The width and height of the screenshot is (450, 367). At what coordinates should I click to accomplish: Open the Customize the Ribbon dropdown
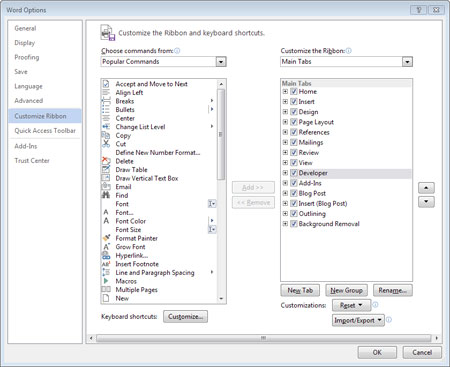click(x=407, y=62)
